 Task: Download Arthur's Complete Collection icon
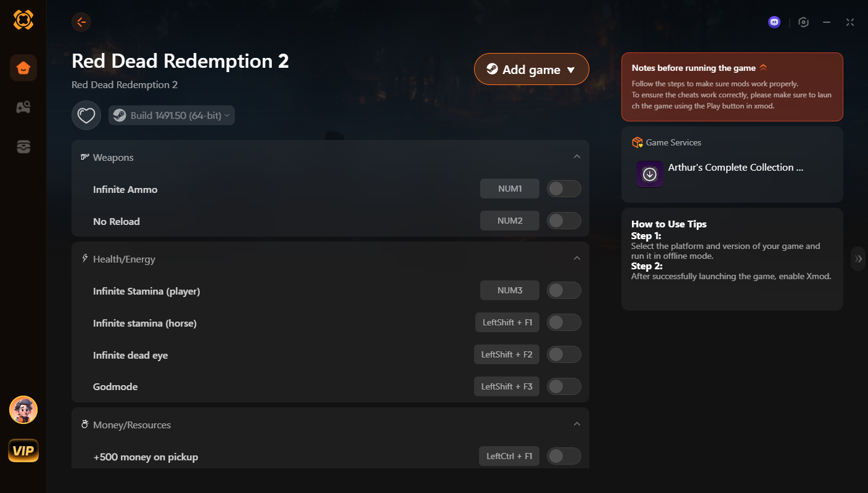(649, 174)
